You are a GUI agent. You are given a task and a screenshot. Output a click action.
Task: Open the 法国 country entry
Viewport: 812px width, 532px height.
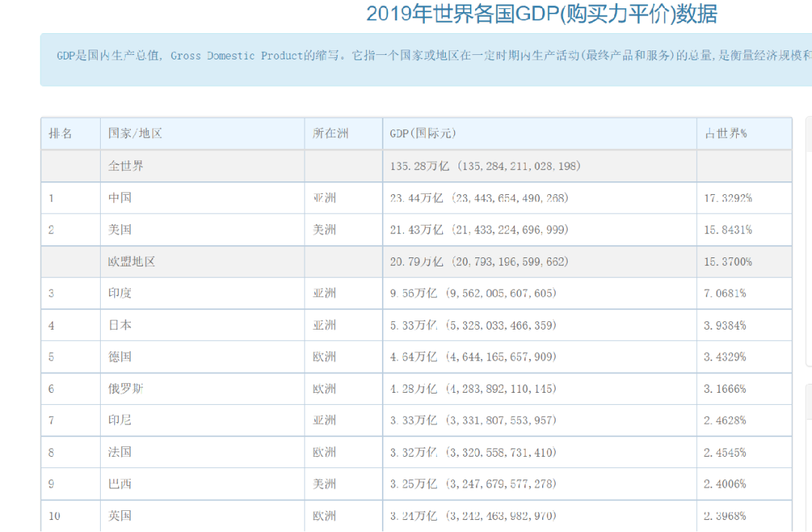click(x=120, y=452)
